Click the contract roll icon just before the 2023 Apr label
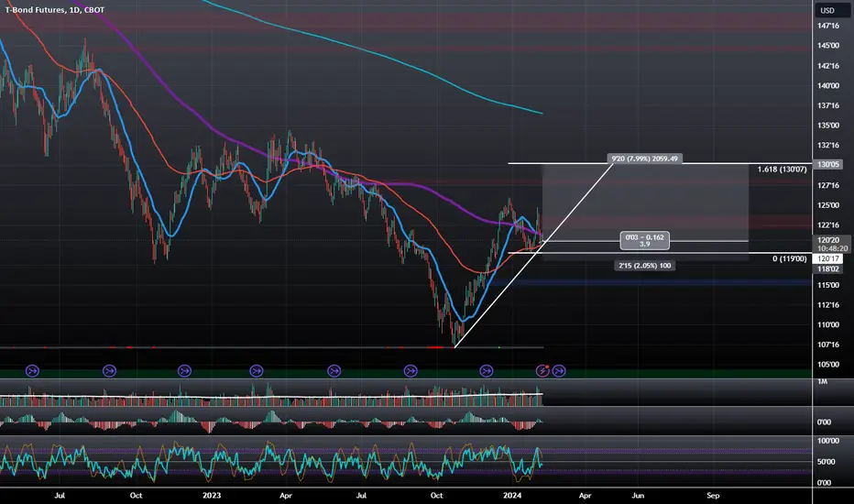Image resolution: width=854 pixels, height=504 pixels. [x=257, y=371]
